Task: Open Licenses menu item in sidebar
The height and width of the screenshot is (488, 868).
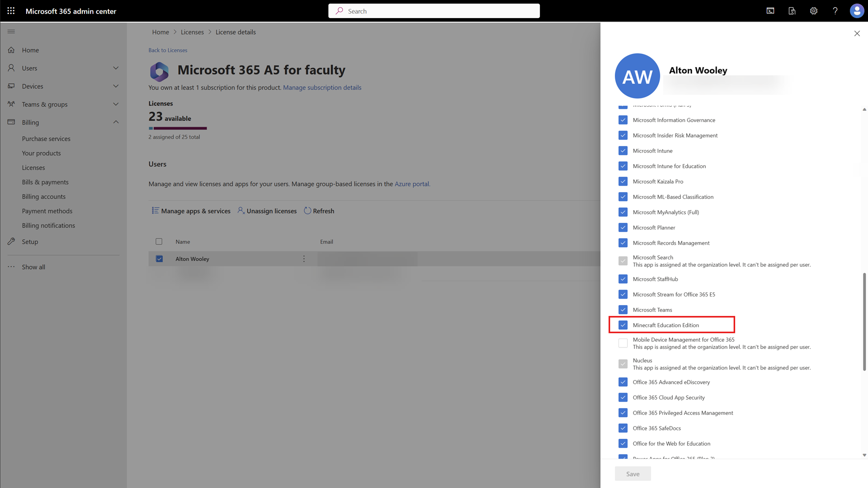Action: pos(33,167)
